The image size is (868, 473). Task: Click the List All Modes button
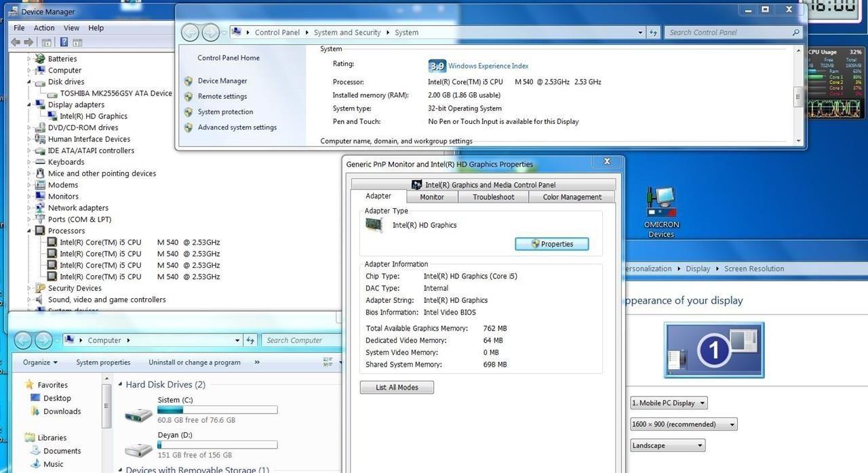click(397, 388)
